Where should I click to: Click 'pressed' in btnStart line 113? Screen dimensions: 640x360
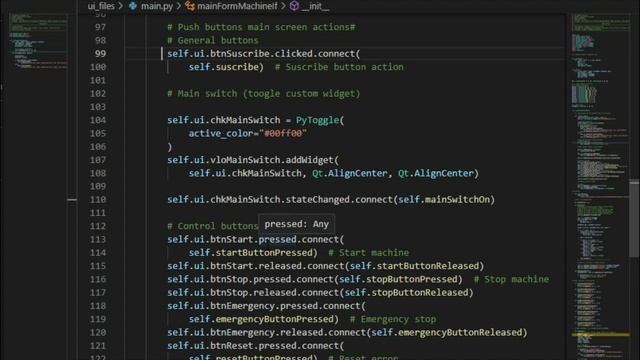278,239
